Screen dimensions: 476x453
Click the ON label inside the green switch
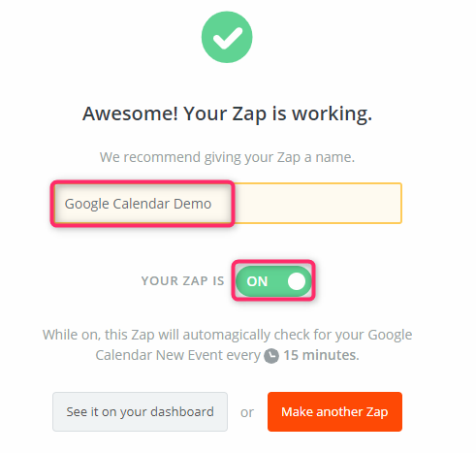[257, 281]
